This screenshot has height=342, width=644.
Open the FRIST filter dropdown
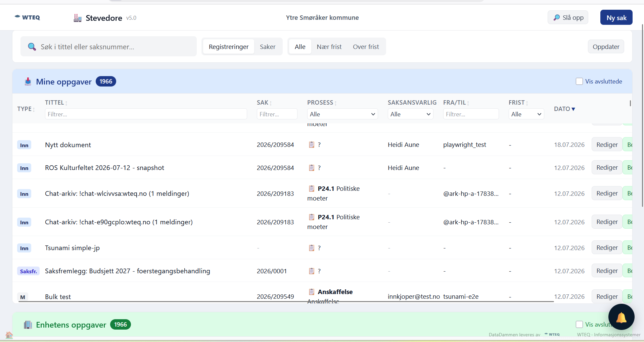coord(526,114)
